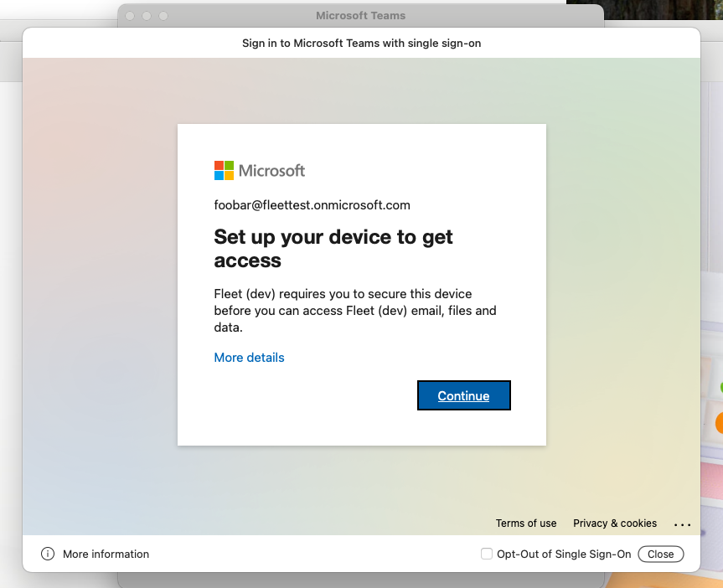Click the Continue button

(x=464, y=395)
